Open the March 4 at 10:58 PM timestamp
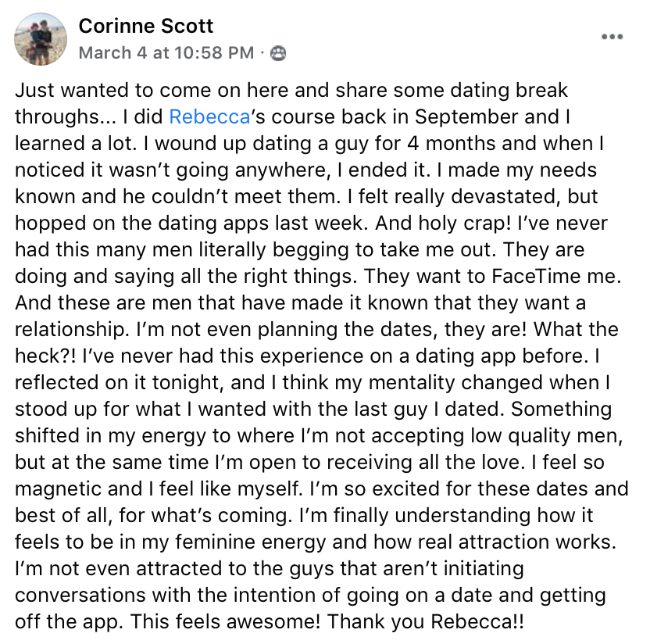 coord(166,53)
